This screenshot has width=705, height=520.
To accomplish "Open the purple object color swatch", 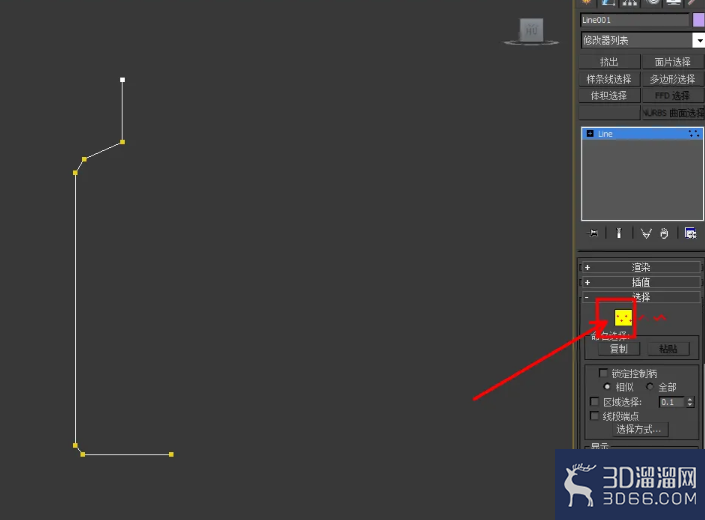I will click(x=699, y=20).
